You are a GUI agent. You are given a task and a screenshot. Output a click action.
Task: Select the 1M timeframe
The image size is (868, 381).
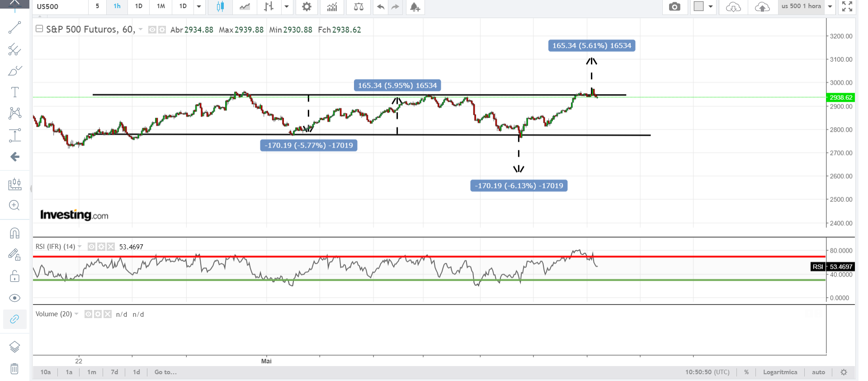pos(161,6)
